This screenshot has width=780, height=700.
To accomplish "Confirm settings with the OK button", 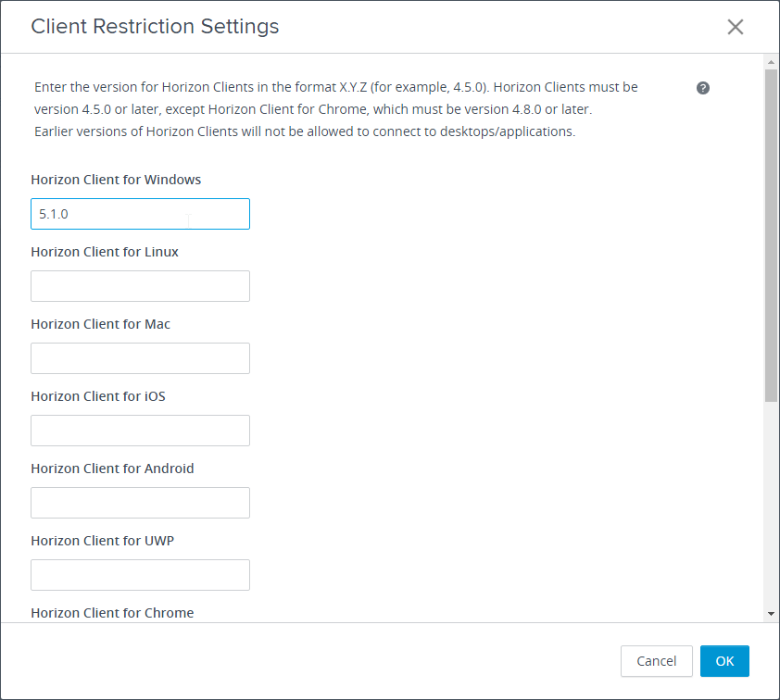I will (724, 661).
